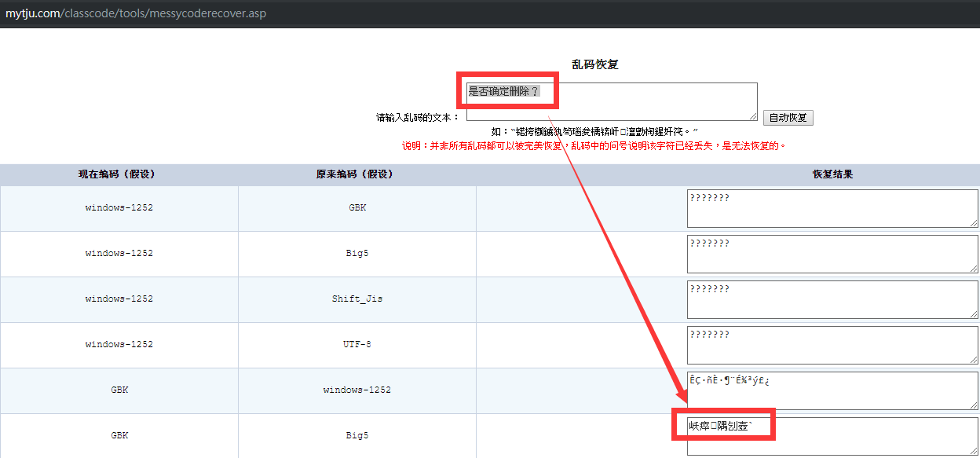Select result box for Shift_Jis row
Image resolution: width=980 pixels, height=458 pixels.
(x=832, y=299)
